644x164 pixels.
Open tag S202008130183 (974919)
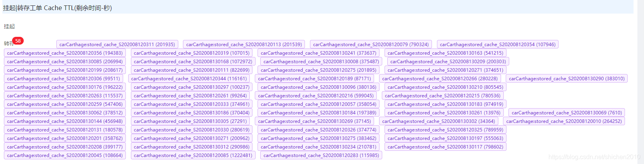pyautogui.click(x=446, y=104)
